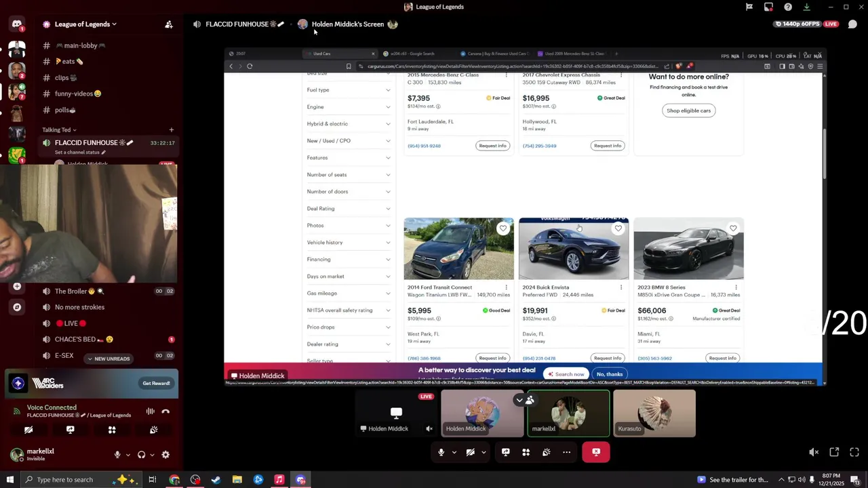
Task: Enter full screen for the stream
Action: coord(854,452)
